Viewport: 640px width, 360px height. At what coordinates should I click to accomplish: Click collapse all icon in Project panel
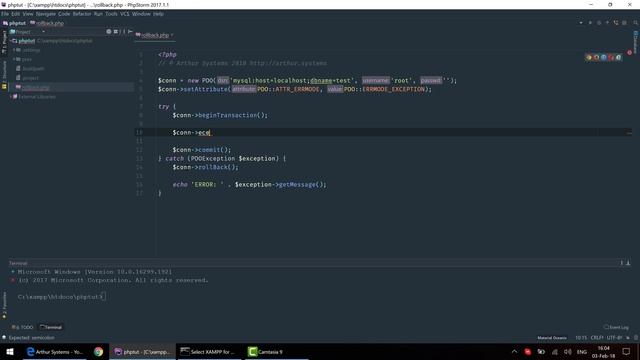116,31
